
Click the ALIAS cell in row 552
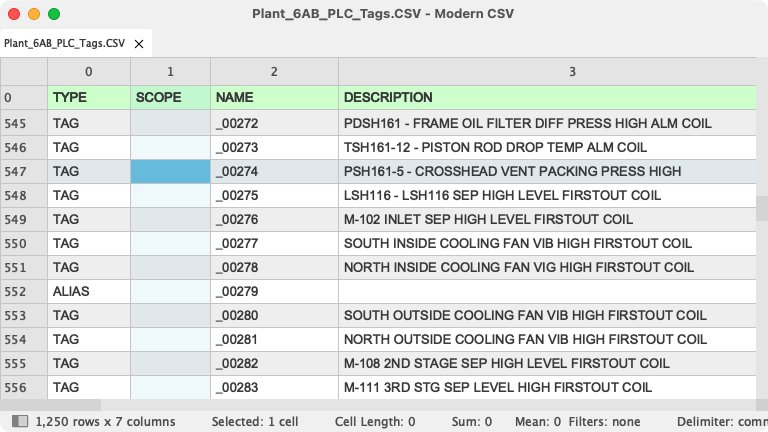89,291
